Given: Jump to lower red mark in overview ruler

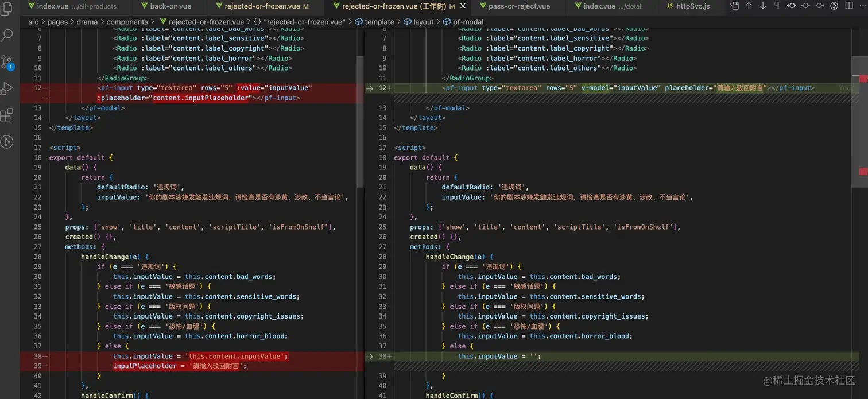Looking at the screenshot, I should (x=863, y=172).
